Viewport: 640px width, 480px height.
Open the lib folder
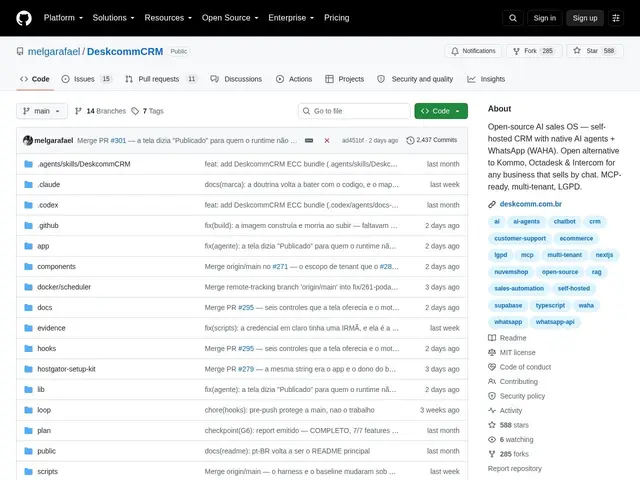tap(41, 389)
